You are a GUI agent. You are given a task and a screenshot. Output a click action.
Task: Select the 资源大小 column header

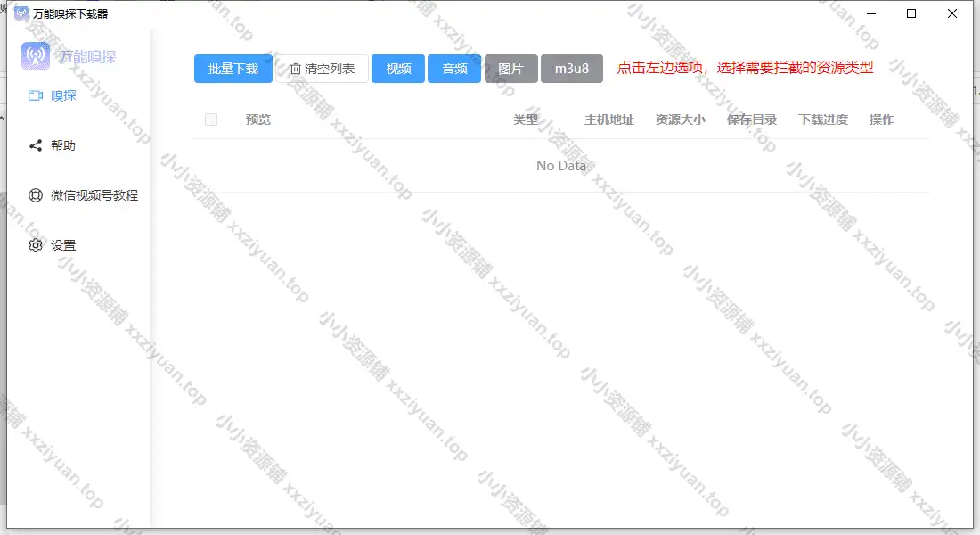tap(680, 119)
